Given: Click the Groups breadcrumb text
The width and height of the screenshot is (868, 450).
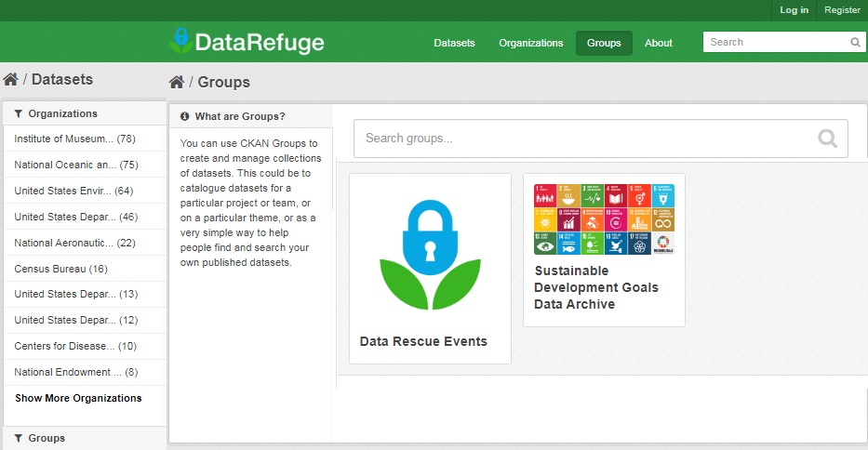Looking at the screenshot, I should 223,82.
